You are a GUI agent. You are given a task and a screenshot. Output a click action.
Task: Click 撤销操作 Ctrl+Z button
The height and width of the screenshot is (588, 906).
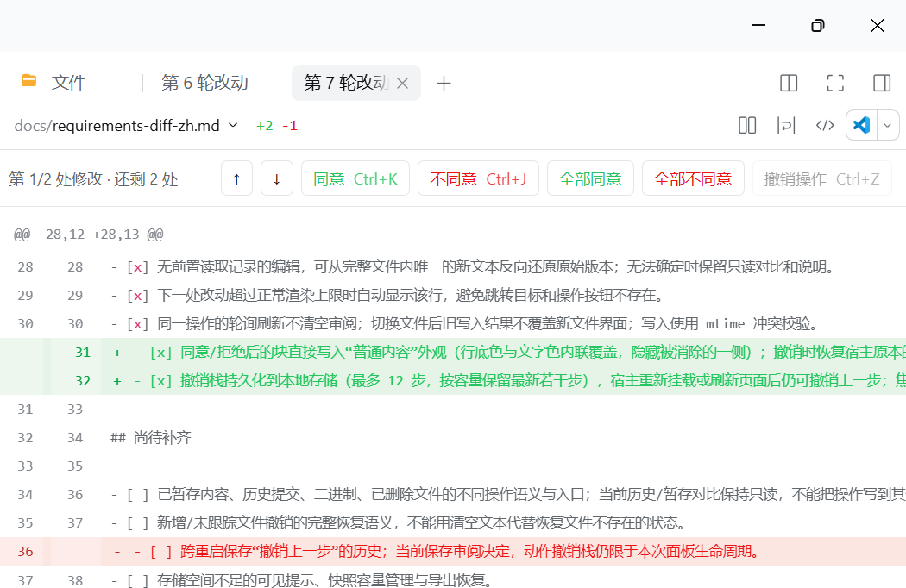821,179
